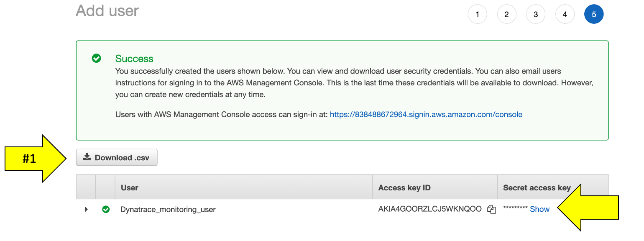Viewport: 644px width, 241px height.
Task: Select the Dynatrace_monitoring_user name
Action: click(168, 209)
